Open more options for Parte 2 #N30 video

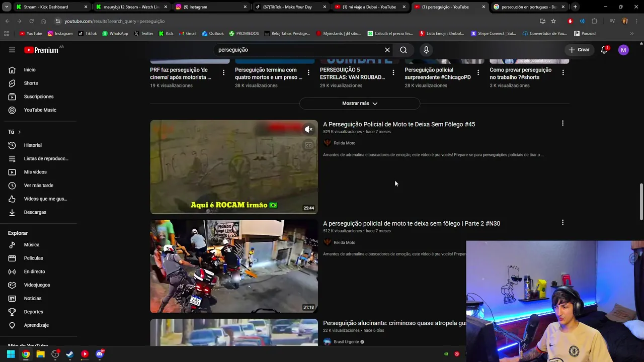point(562,222)
